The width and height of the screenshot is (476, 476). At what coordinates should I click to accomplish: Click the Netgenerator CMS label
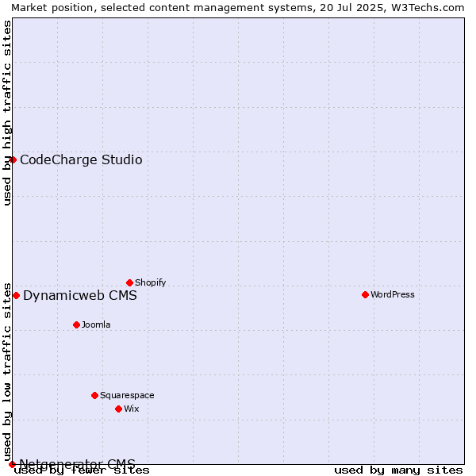pyautogui.click(x=78, y=464)
